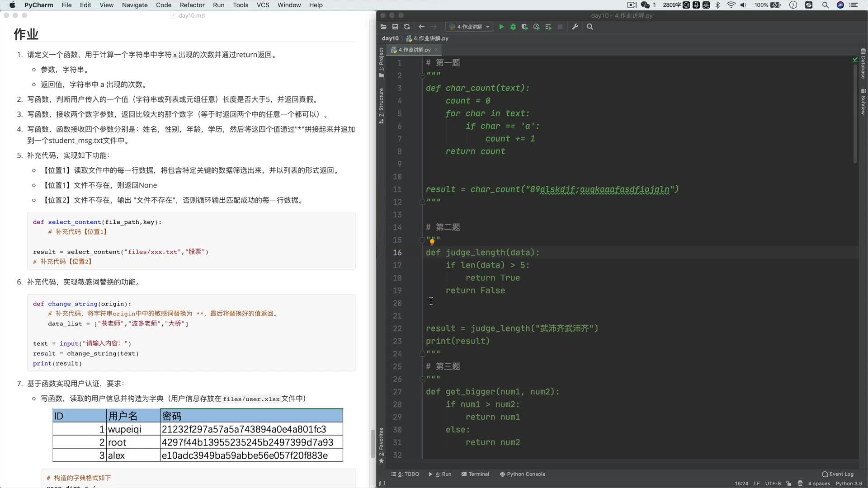Collapse the fold marker at line 26
The width and height of the screenshot is (868, 488).
pos(422,379)
